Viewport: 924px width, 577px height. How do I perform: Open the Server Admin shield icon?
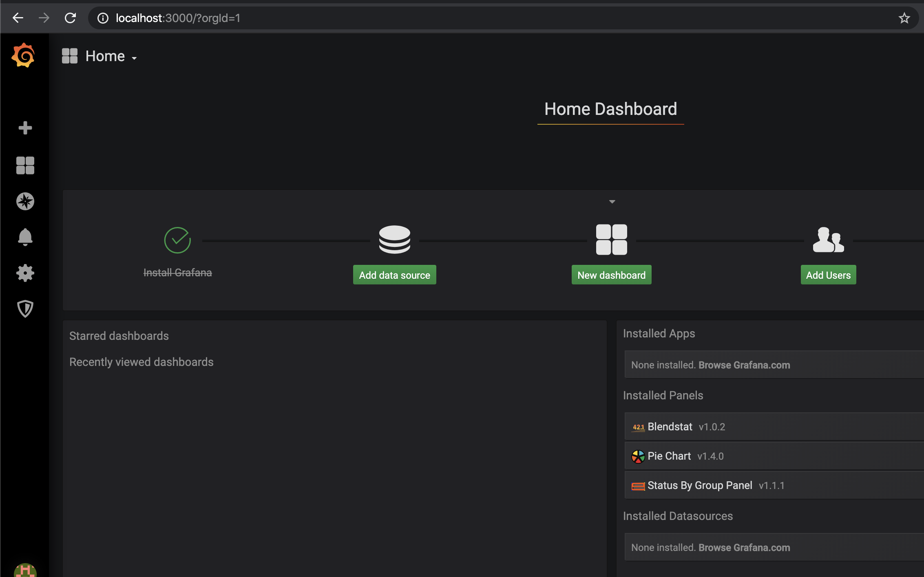pyautogui.click(x=25, y=308)
